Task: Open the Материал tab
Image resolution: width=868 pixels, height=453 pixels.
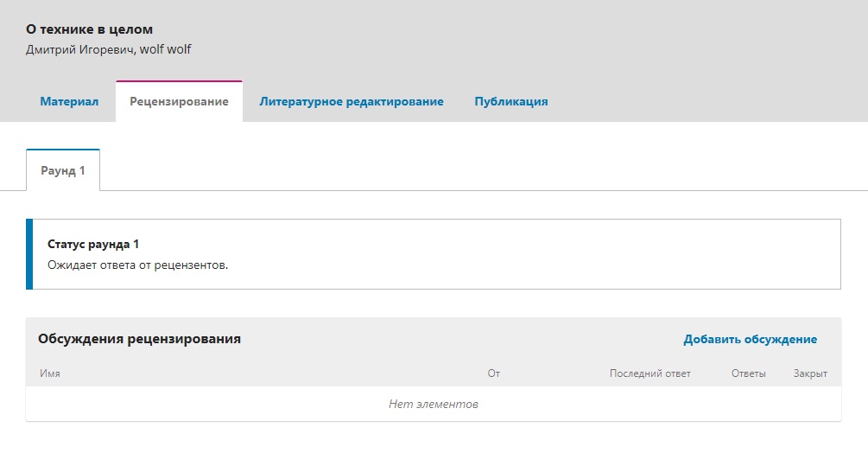Action: click(69, 101)
